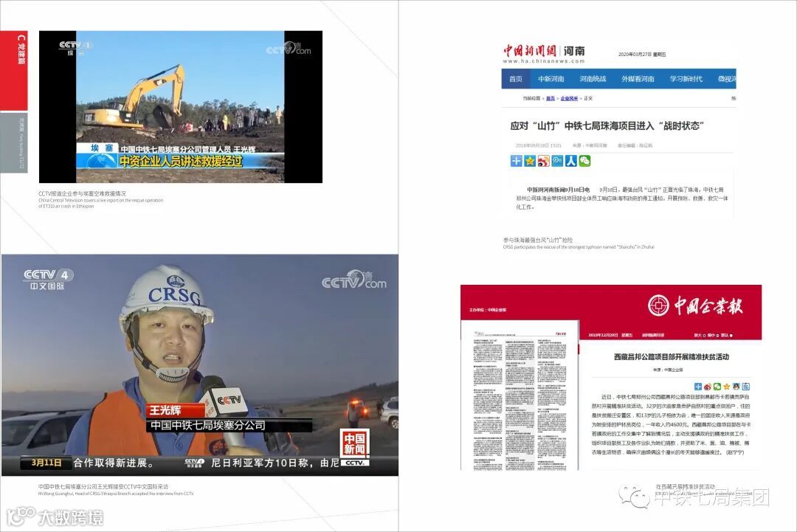Share Shanzhu article via Sina Weibo icon
797x532 pixels.
(543, 161)
